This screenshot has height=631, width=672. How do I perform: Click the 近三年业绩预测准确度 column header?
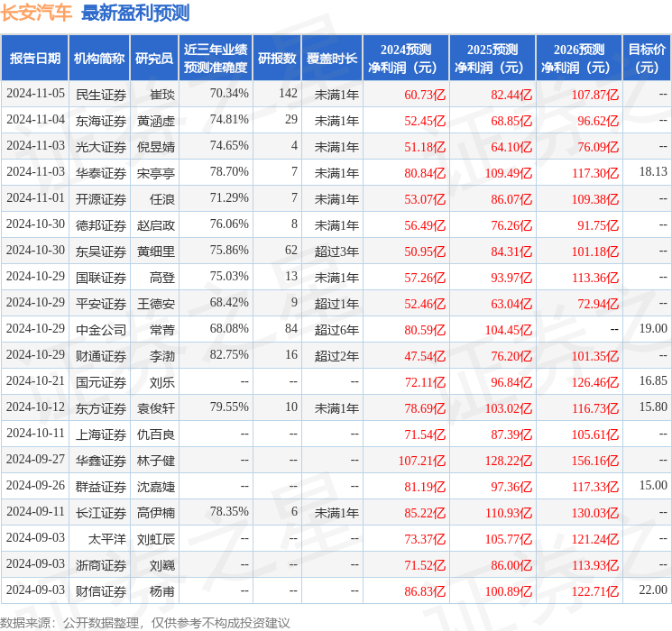click(x=216, y=59)
